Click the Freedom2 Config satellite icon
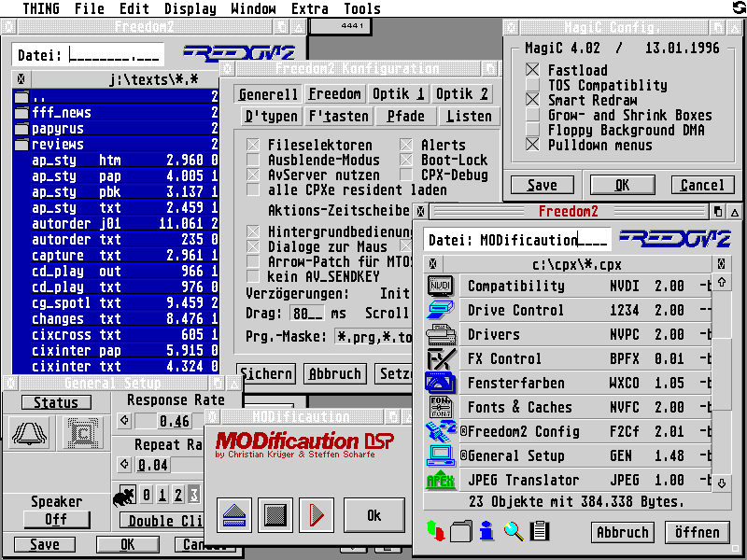 point(440,431)
